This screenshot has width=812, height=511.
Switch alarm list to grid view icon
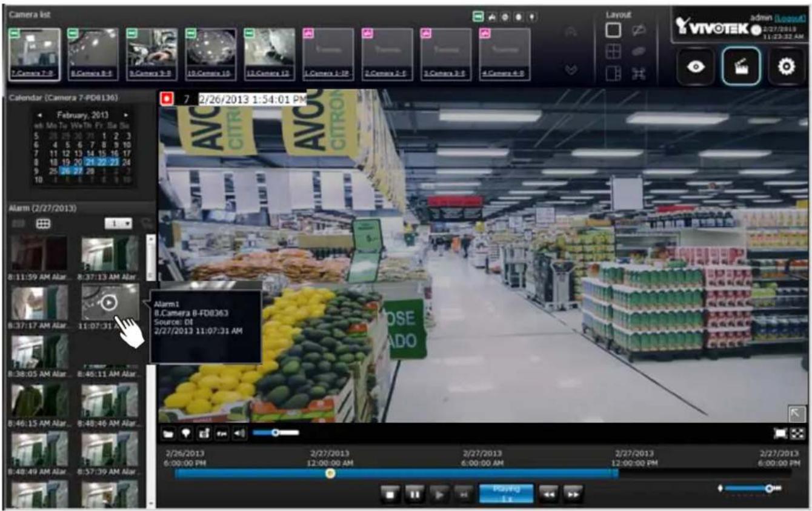click(42, 224)
